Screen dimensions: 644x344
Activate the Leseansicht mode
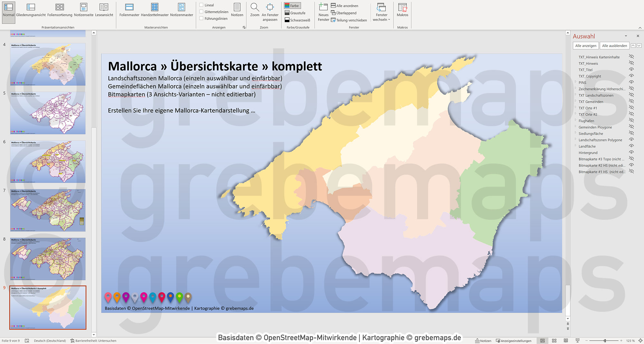tap(104, 10)
